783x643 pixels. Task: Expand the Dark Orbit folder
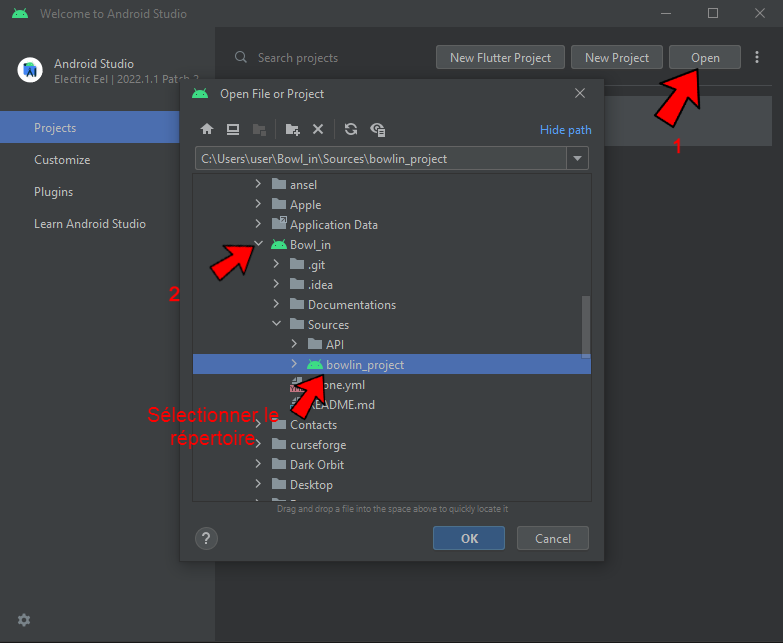[x=258, y=464]
